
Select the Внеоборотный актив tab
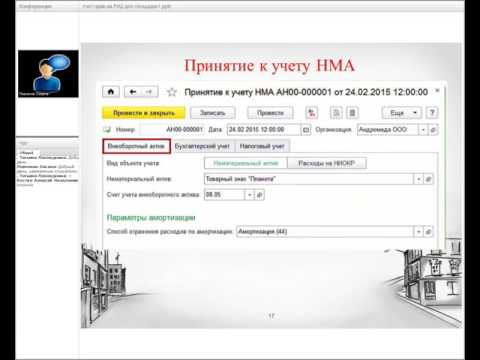[136, 146]
